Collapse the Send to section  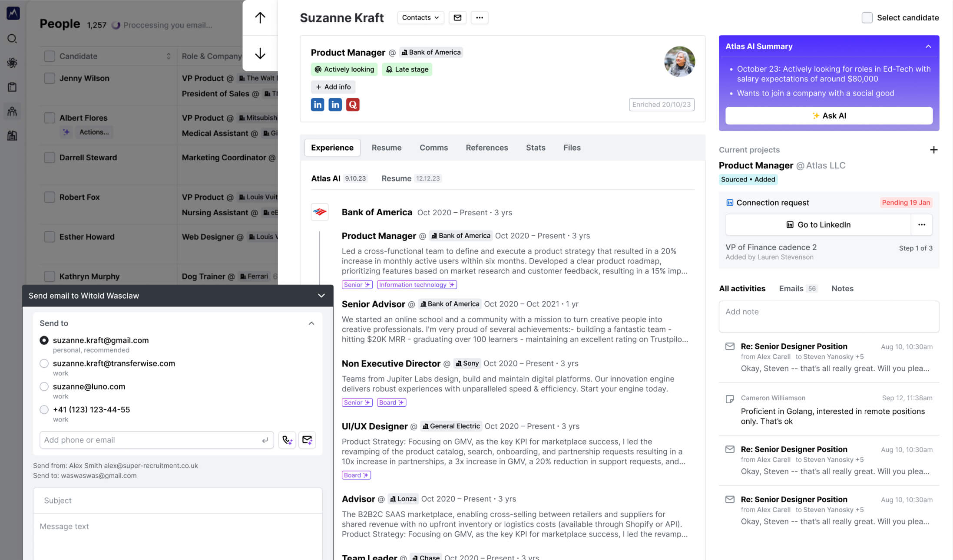coord(311,323)
